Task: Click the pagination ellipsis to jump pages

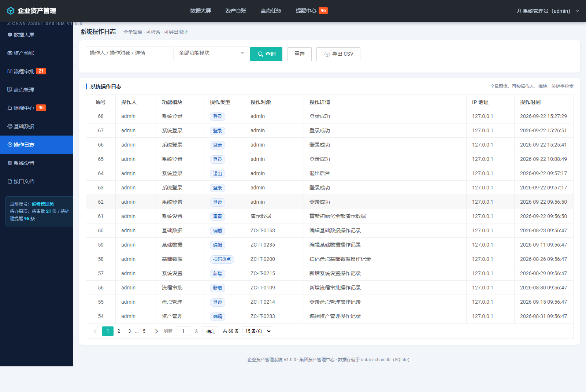Action: click(137, 331)
